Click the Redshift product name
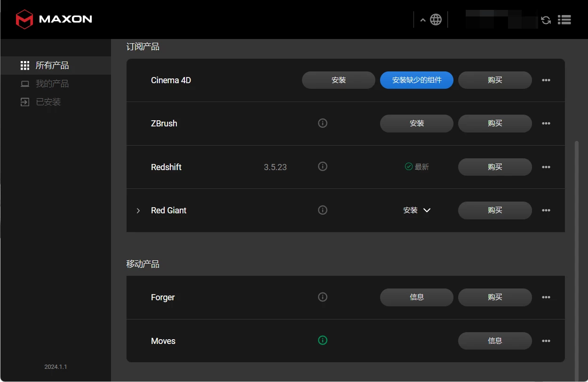Screen dimensions: 588x382 [166, 167]
